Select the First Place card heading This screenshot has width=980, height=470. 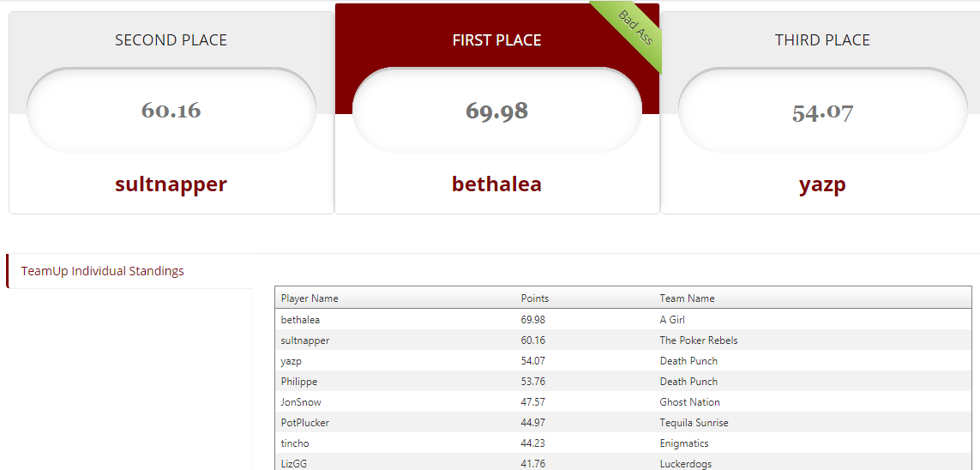click(x=497, y=40)
